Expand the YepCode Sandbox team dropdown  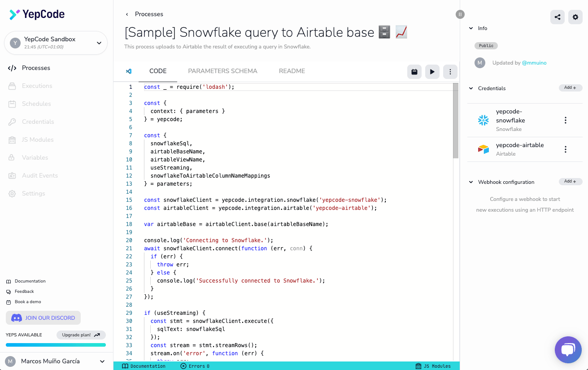pyautogui.click(x=56, y=43)
